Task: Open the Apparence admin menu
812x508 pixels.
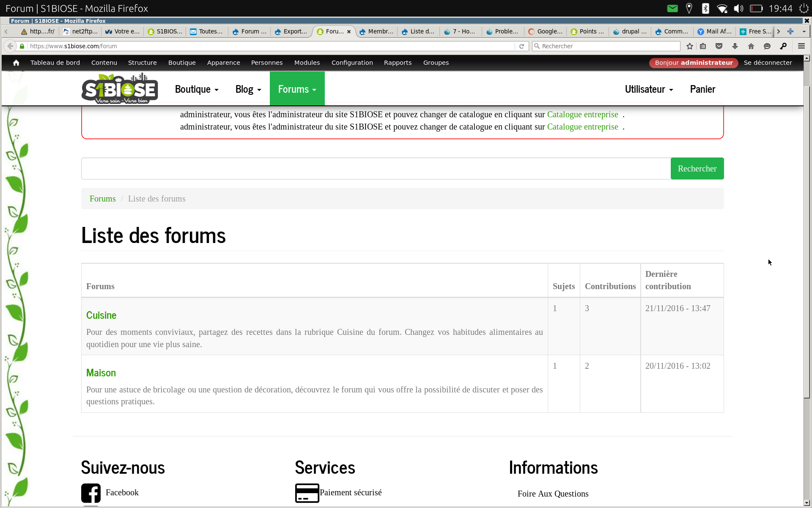Action: coord(224,63)
